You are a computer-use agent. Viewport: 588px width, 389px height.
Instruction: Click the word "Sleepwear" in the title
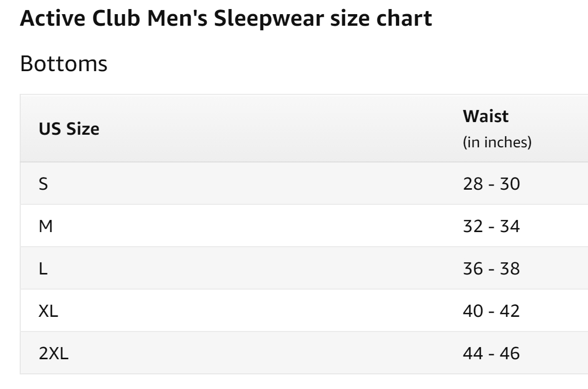coord(289,19)
